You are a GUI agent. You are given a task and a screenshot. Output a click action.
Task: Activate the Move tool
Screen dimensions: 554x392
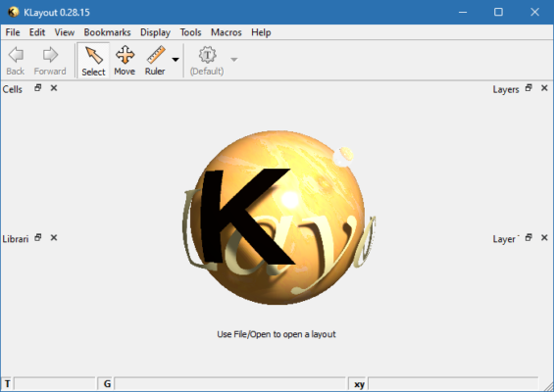[x=125, y=61]
